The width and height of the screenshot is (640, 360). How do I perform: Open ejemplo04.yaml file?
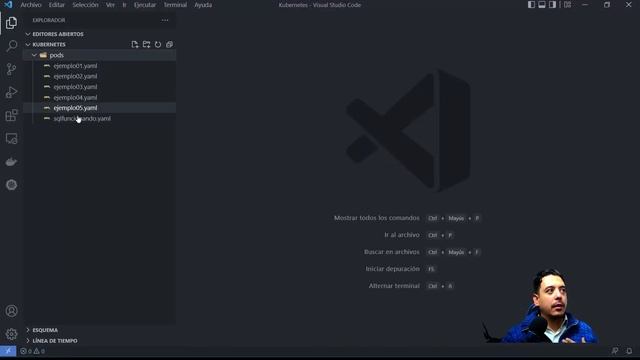(100, 98)
